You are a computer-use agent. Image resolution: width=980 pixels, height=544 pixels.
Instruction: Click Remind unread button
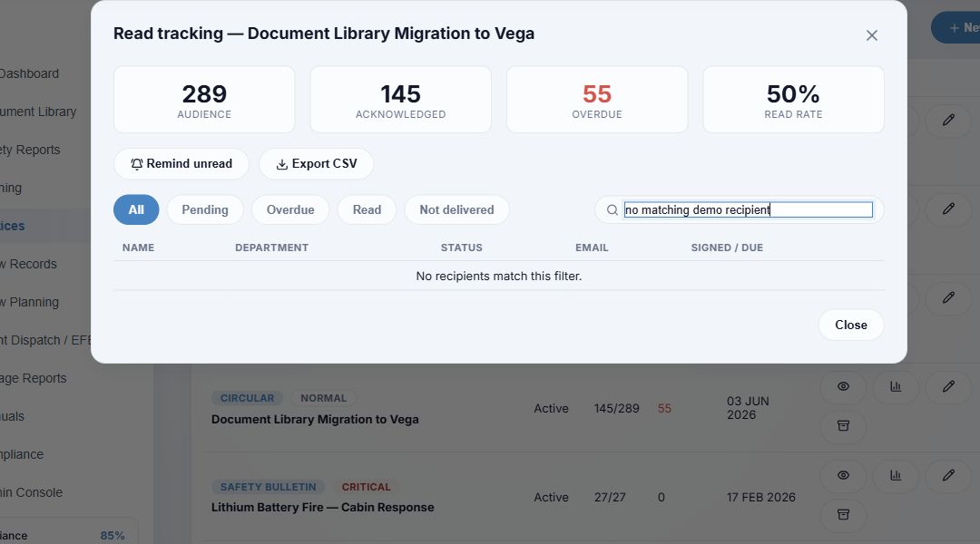pyautogui.click(x=181, y=163)
